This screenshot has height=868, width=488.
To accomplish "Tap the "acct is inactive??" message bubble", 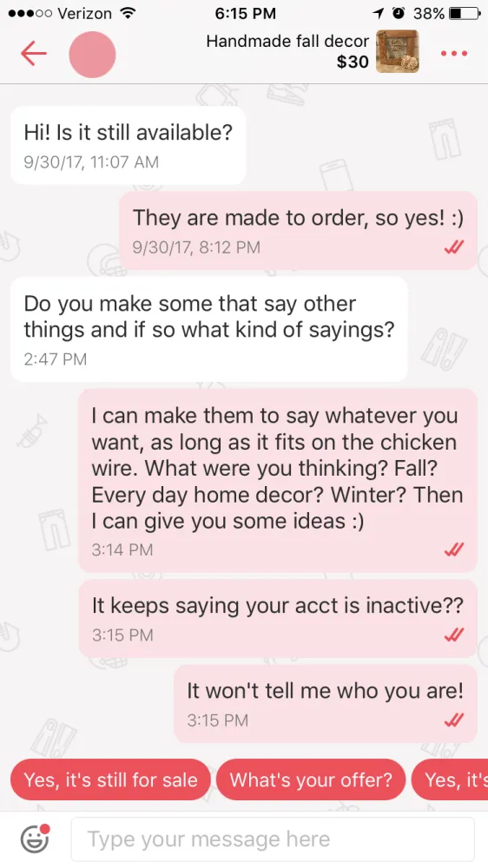I will [x=278, y=618].
